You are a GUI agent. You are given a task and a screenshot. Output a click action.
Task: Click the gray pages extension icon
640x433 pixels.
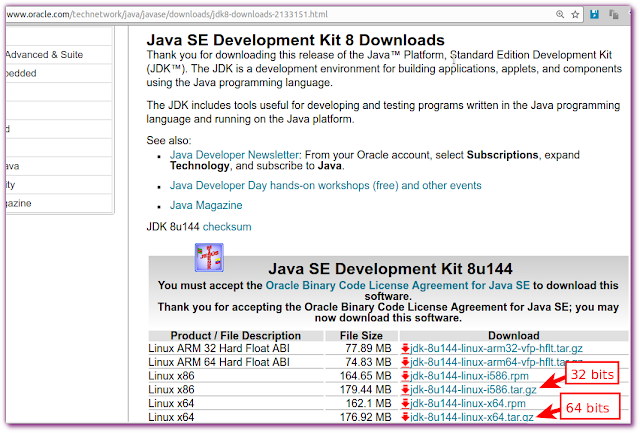click(613, 15)
